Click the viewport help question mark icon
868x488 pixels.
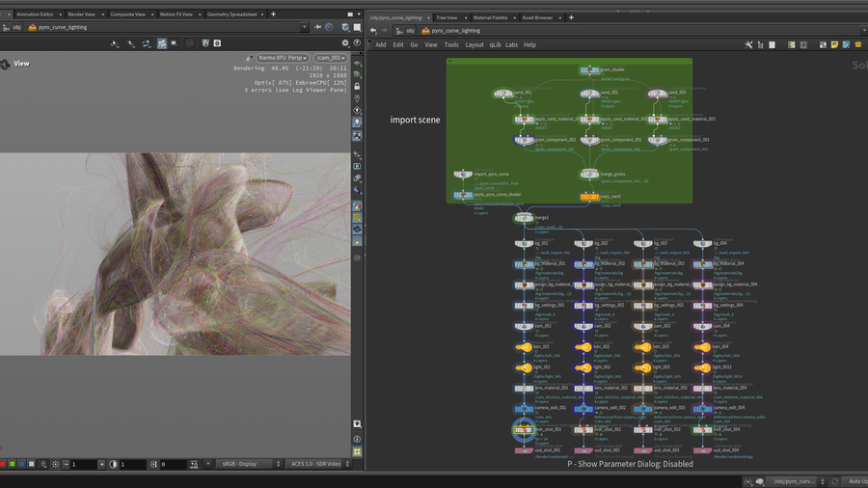(357, 43)
